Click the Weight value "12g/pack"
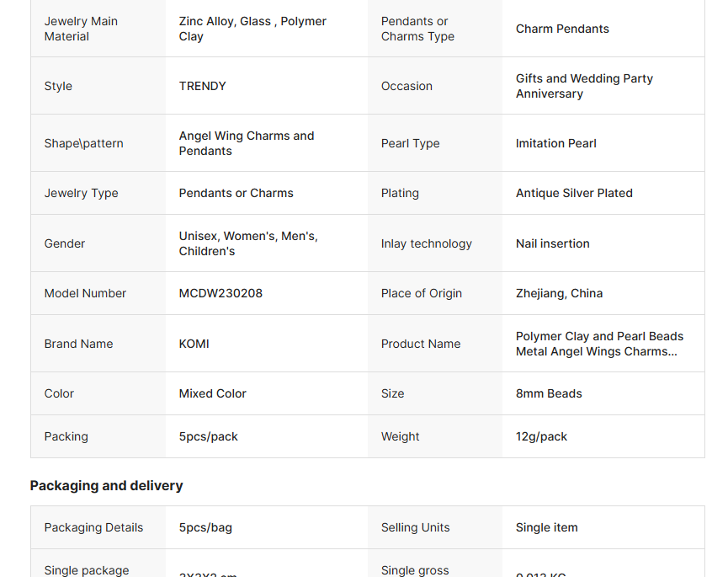Screen dimensions: 728x577 pos(542,436)
